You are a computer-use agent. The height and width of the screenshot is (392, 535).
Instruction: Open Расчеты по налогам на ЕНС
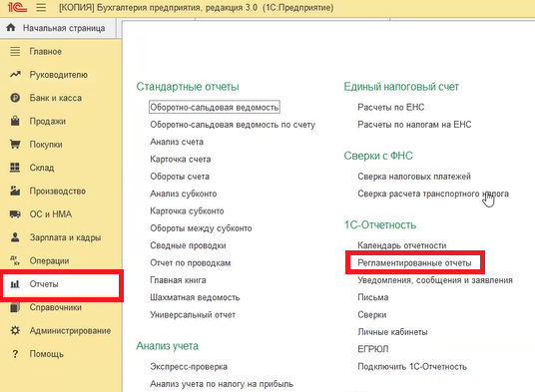[x=414, y=125]
